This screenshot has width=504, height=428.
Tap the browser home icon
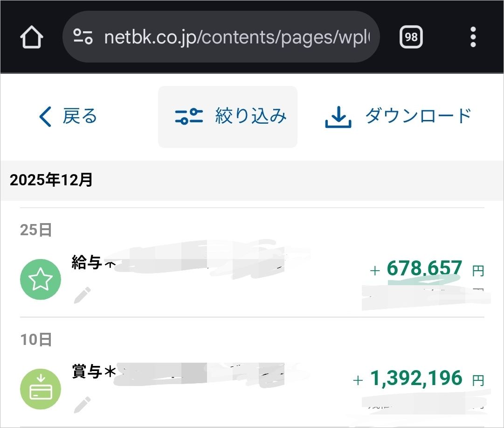click(32, 37)
